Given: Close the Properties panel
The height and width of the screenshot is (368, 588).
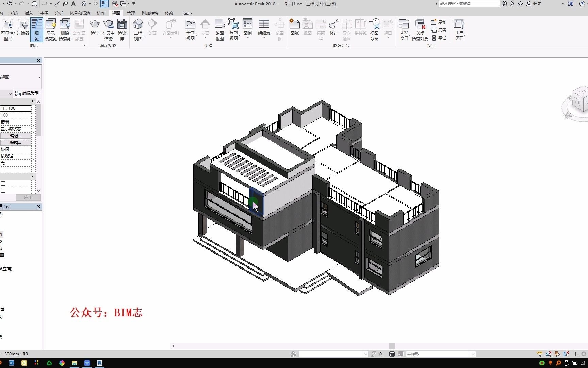Looking at the screenshot, I should tap(38, 60).
